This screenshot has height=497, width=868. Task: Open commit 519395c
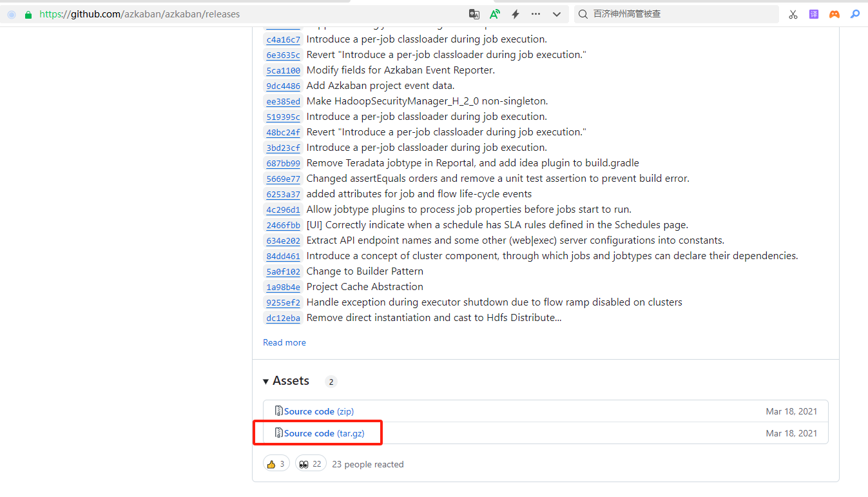(284, 117)
